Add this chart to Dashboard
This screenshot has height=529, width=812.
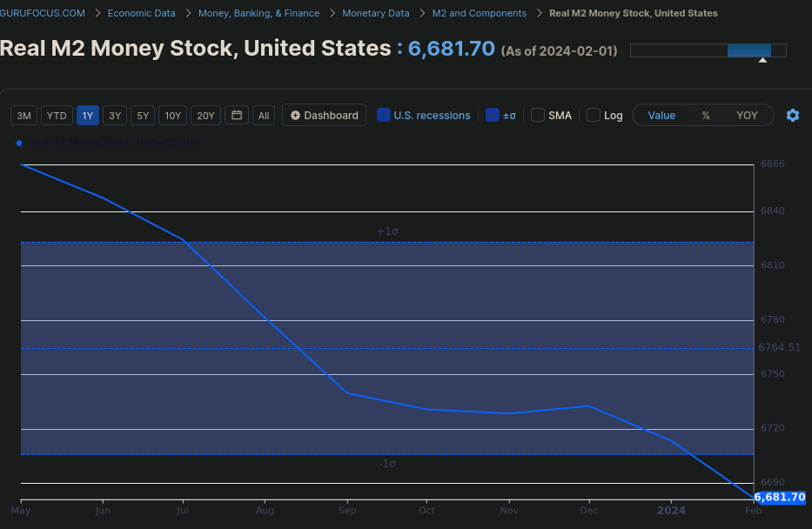point(324,115)
